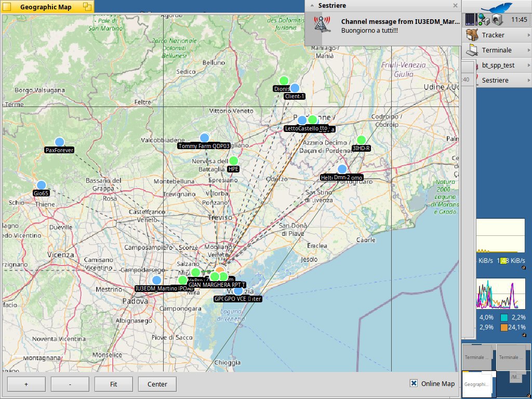Screen dimensions: 532x399
Task: Select the Gio65 blue node marker
Action: pos(41,185)
